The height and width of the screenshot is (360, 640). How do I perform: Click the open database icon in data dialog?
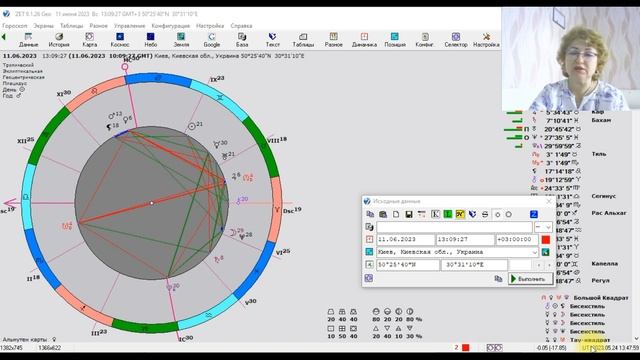click(x=383, y=214)
